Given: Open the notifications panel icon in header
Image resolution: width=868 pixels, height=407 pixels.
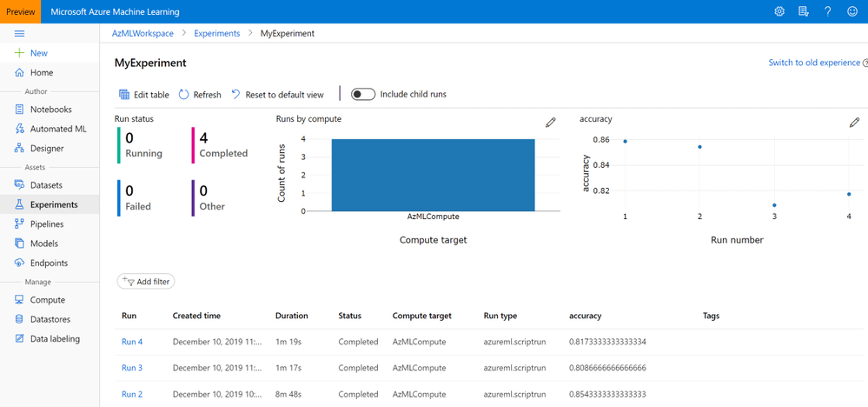Looking at the screenshot, I should coord(804,11).
